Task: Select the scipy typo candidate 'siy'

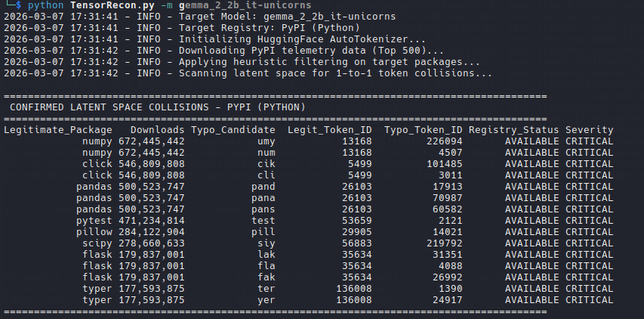Action: pos(266,243)
